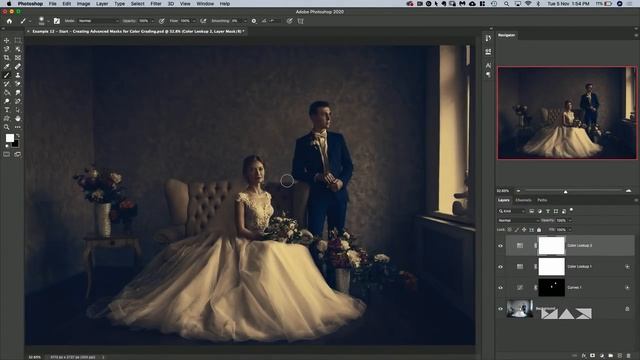Toggle lock all padlock icon
The width and height of the screenshot is (640, 360).
pyautogui.click(x=539, y=230)
